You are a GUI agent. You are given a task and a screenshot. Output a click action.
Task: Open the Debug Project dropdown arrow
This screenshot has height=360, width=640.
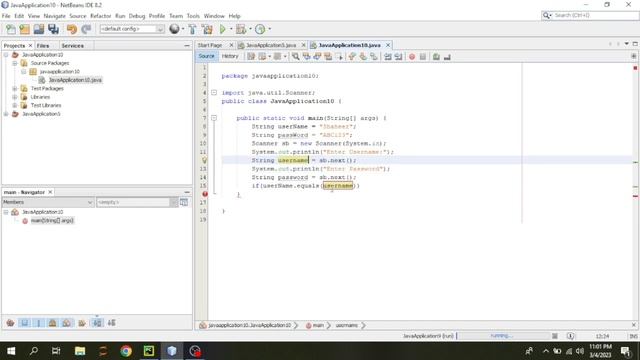250,29
